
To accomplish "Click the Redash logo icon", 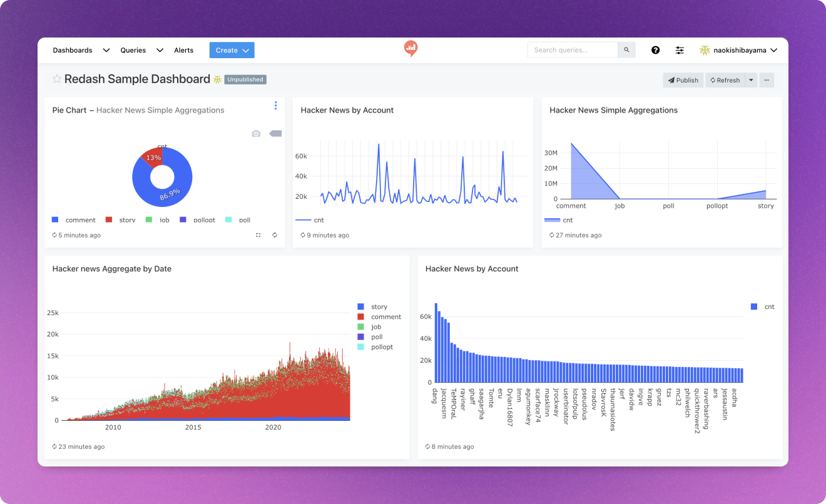I will coord(410,48).
